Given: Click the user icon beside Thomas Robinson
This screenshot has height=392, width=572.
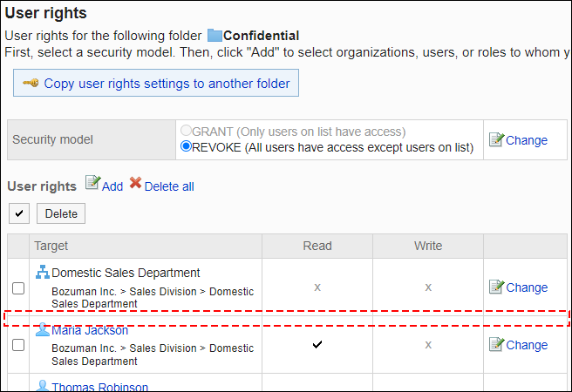Looking at the screenshot, I should click(x=43, y=385).
